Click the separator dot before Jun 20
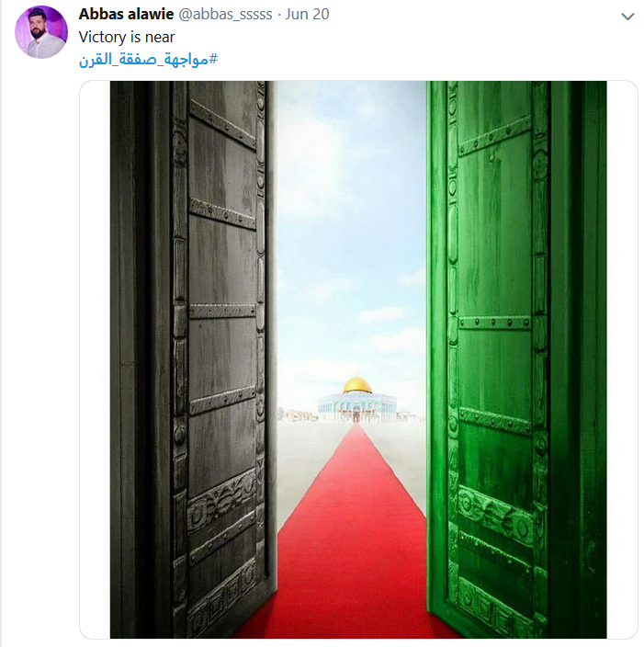This screenshot has height=647, width=644. [x=279, y=15]
